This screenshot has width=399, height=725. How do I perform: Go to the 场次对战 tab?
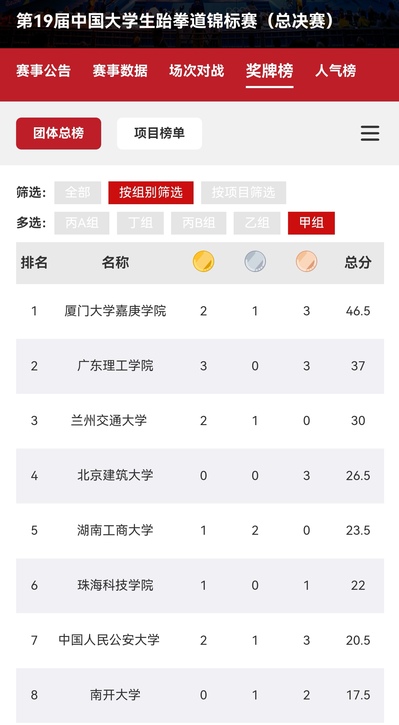coord(196,71)
